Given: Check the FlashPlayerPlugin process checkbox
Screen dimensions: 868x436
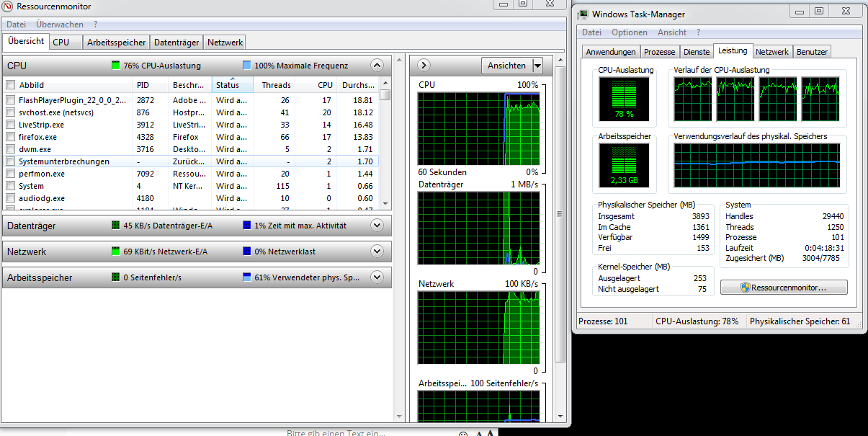Looking at the screenshot, I should point(11,100).
